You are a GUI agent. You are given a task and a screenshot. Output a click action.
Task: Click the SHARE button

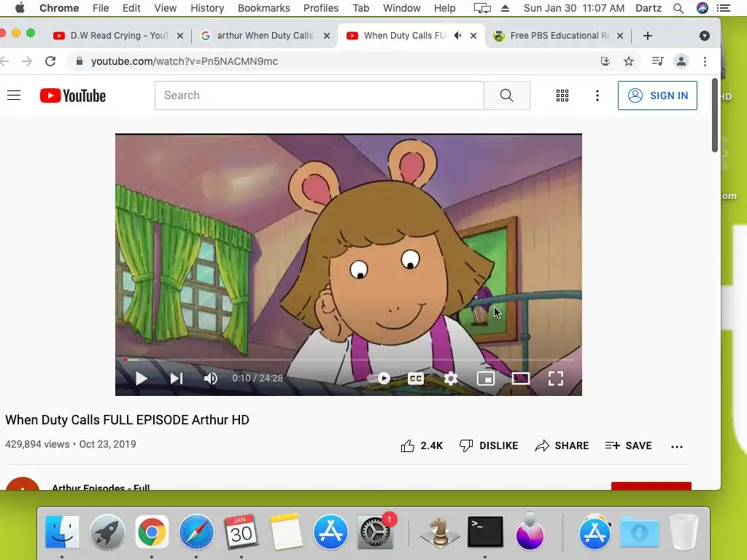(562, 446)
